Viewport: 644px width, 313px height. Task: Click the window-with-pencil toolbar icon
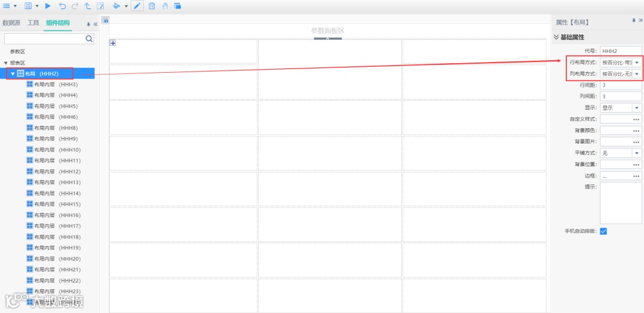click(x=100, y=6)
